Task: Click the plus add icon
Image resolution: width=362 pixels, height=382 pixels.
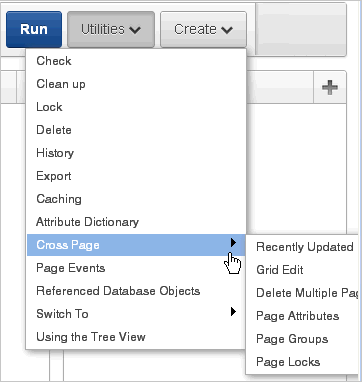Action: tap(330, 87)
